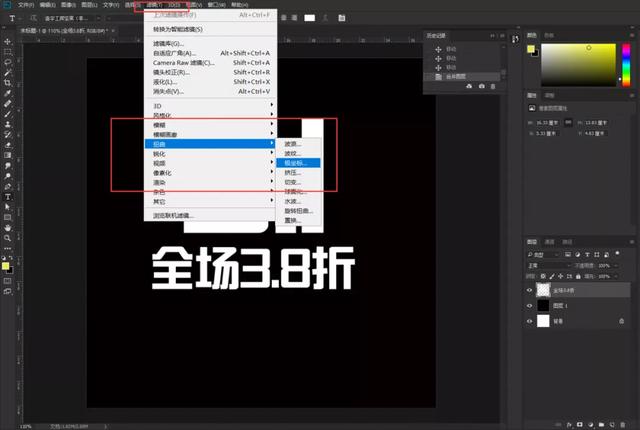Open the layer filter type dropdown
The height and width of the screenshot is (430, 640).
tap(552, 255)
